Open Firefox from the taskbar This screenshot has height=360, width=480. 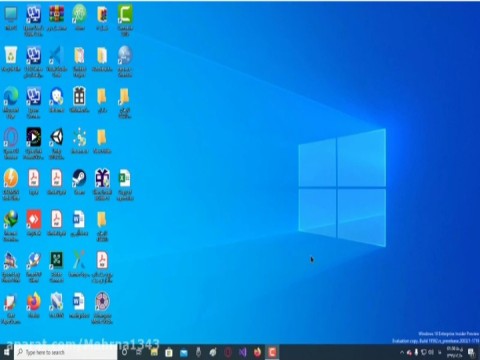click(257, 352)
